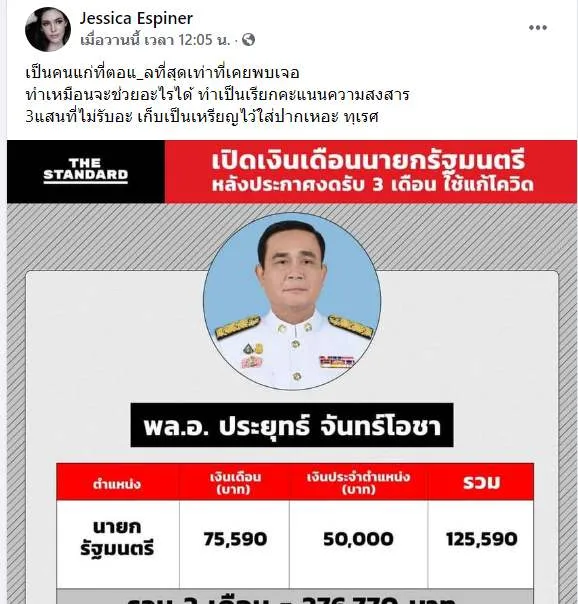Click the post text line starting with 3แสน
Image resolution: width=578 pixels, height=604 pixels.
(202, 117)
